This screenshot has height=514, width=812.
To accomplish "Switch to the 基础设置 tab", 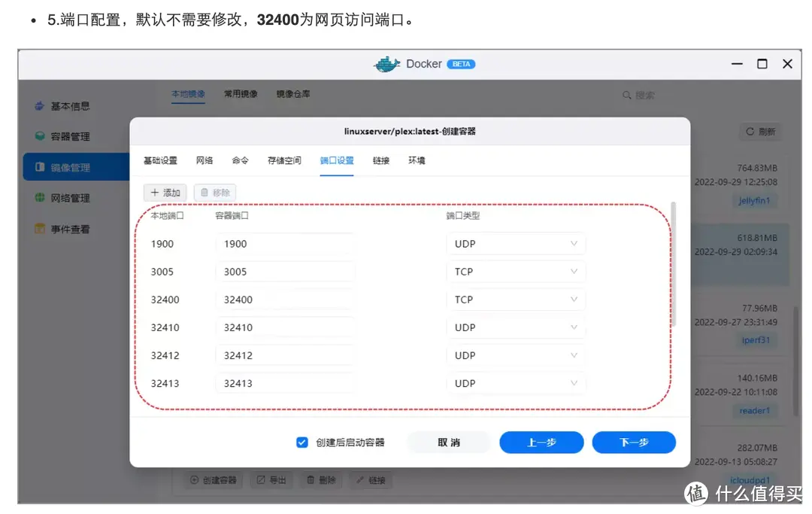I will pyautogui.click(x=161, y=160).
